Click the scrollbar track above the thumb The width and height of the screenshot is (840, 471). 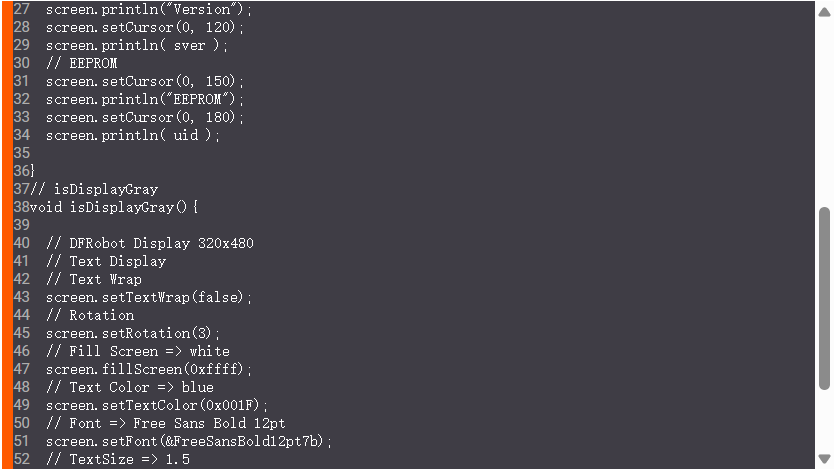coord(824,100)
